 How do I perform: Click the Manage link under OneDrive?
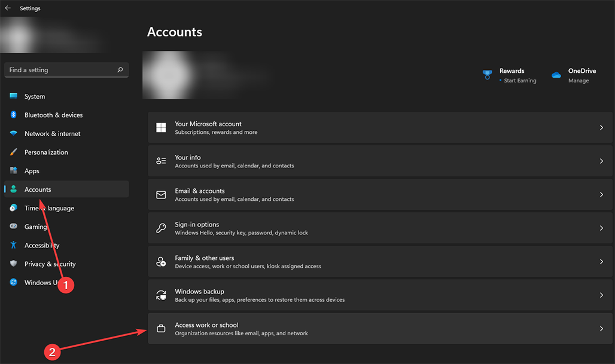click(578, 80)
